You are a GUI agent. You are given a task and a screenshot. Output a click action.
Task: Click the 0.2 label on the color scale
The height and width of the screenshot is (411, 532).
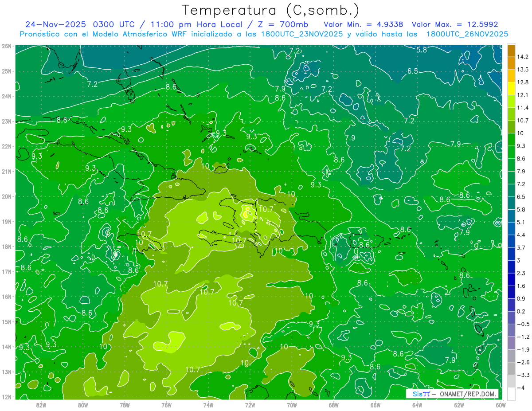(x=521, y=311)
